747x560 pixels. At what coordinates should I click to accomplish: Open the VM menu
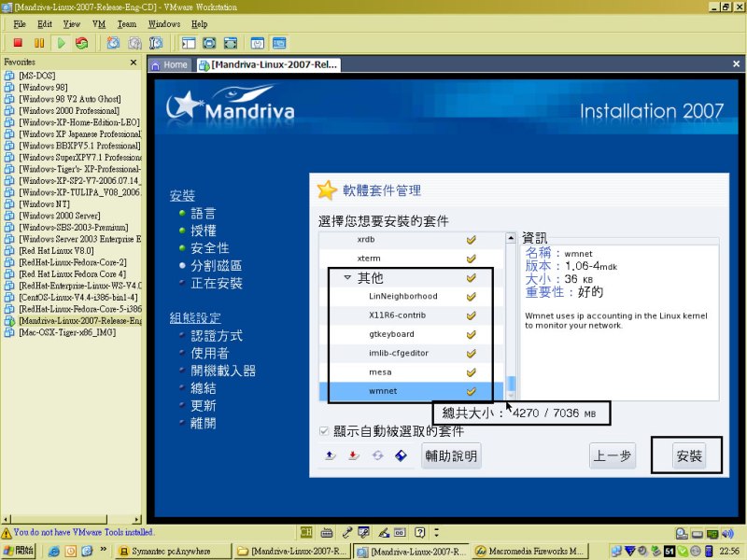tap(99, 24)
